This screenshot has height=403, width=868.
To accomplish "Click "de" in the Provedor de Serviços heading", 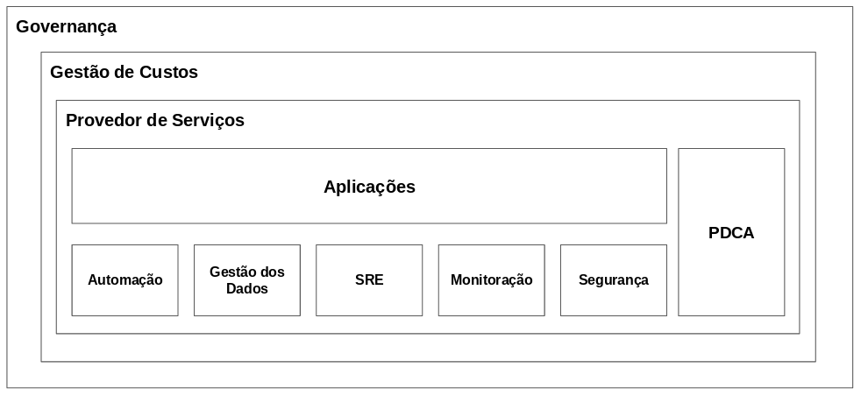I will coord(157,121).
